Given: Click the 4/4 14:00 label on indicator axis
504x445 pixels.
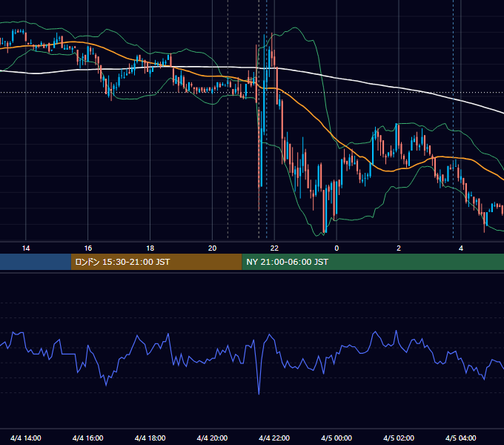Looking at the screenshot, I should point(26,438).
